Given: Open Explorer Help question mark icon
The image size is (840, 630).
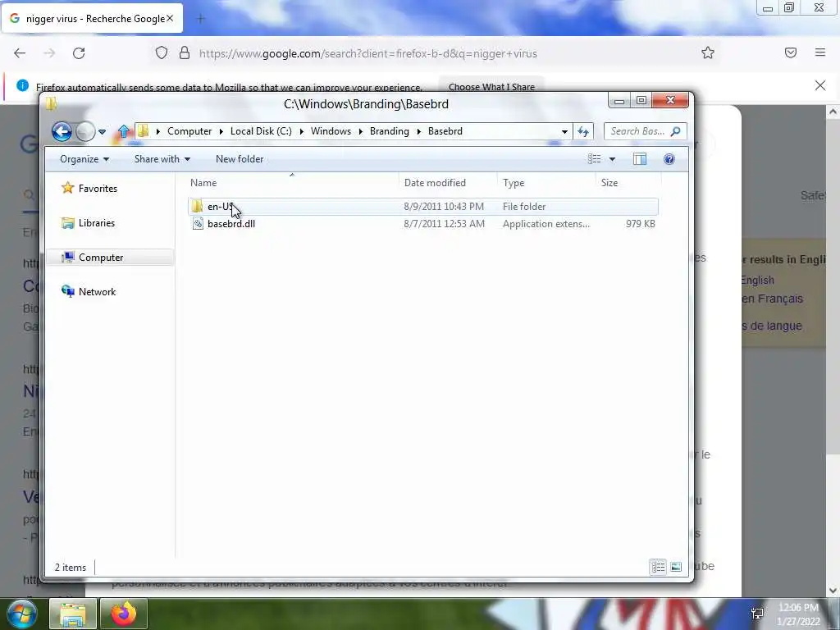Looking at the screenshot, I should click(x=669, y=159).
